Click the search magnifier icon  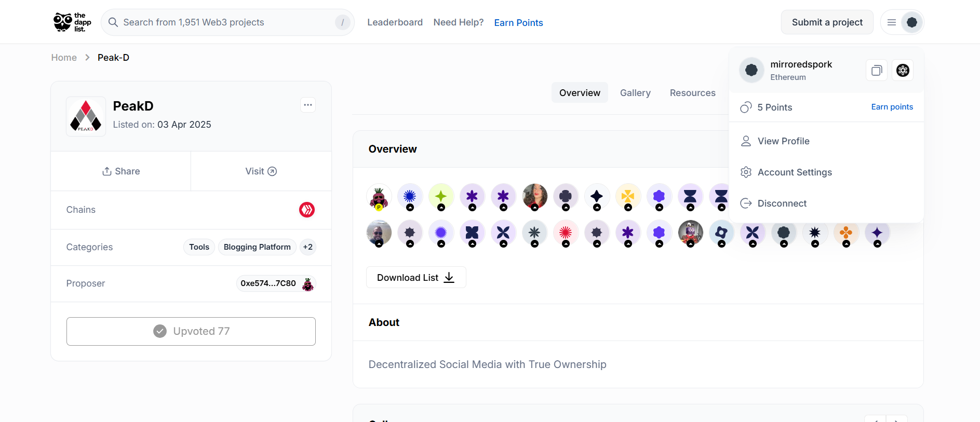[x=113, y=22]
